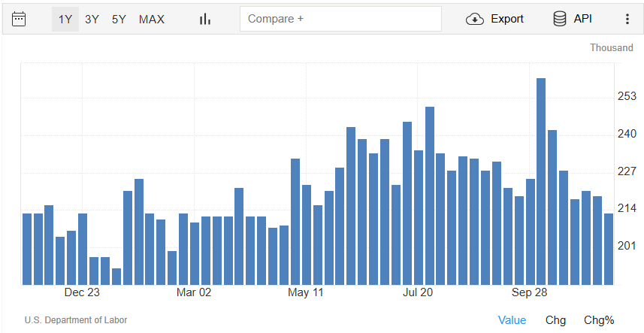
Task: Open the calendar date range picker
Action: click(x=19, y=19)
